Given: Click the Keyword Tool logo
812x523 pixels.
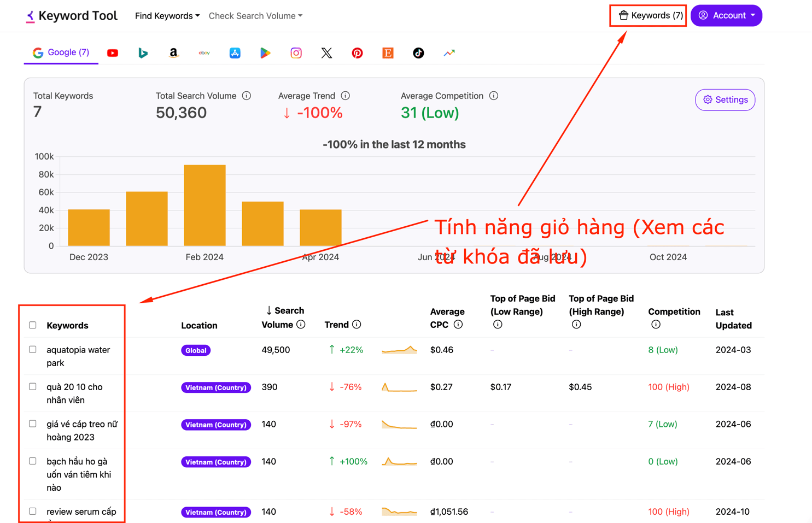Looking at the screenshot, I should (72, 16).
